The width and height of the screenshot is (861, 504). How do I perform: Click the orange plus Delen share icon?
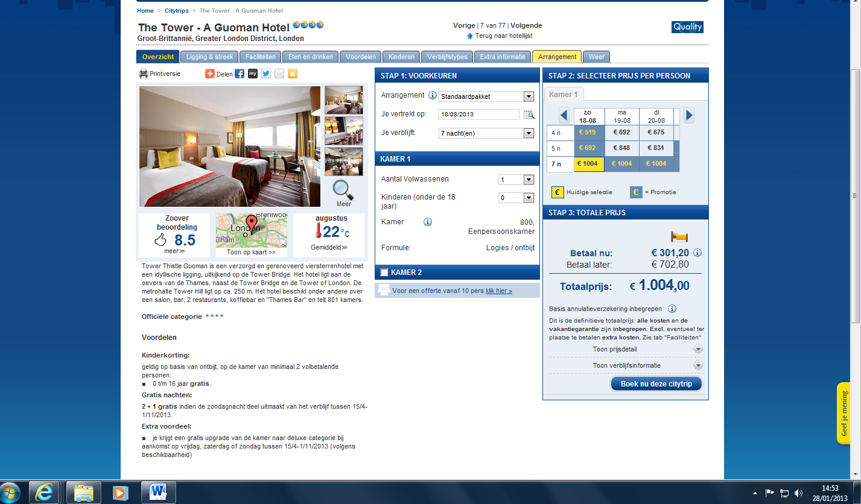pos(209,74)
